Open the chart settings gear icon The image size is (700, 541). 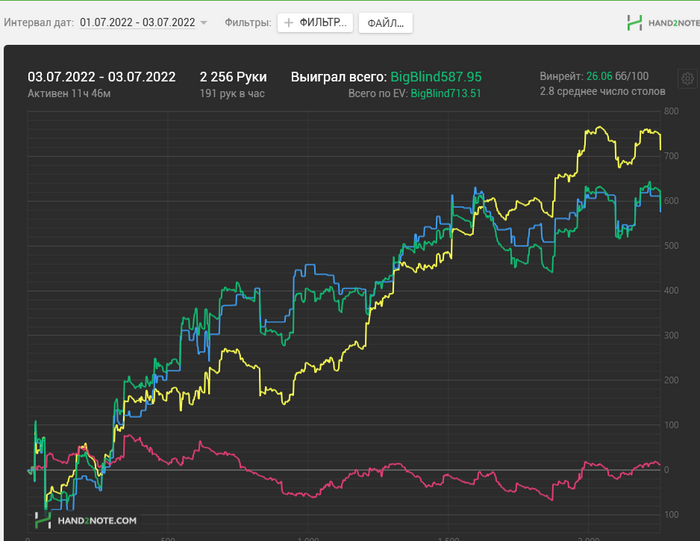tap(688, 79)
